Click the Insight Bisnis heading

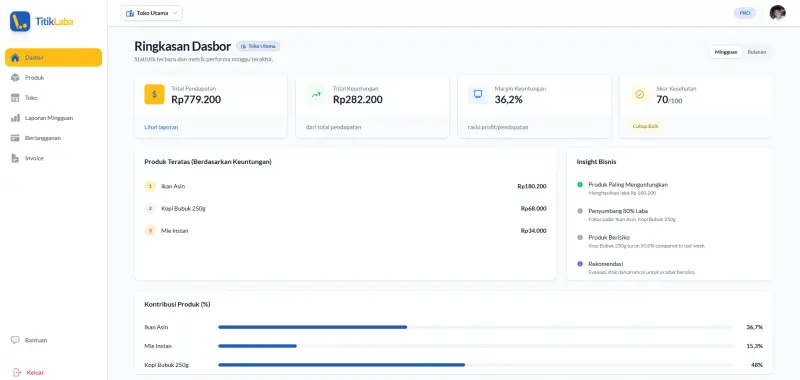coord(596,162)
